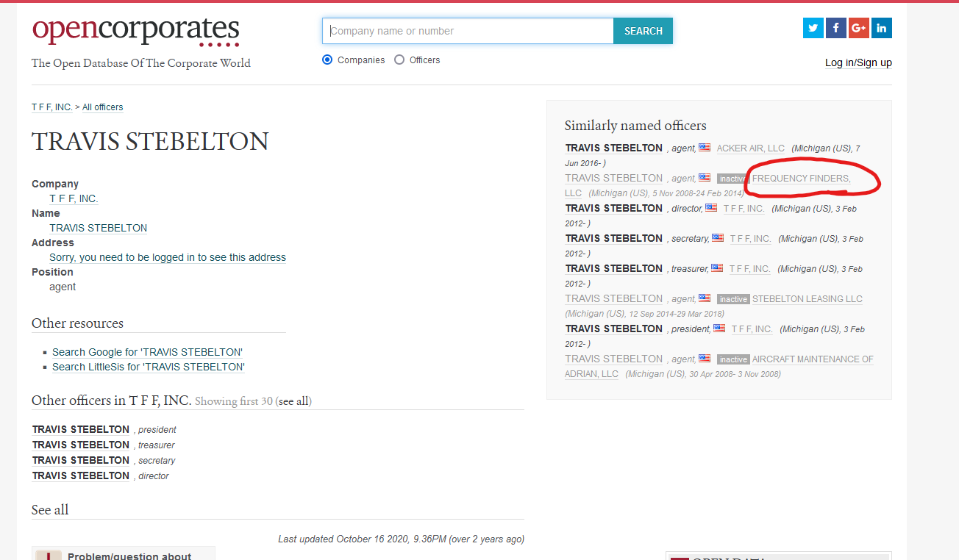Open TRAVIS STEBELTON president in other officers list
This screenshot has height=560, width=959.
81,429
